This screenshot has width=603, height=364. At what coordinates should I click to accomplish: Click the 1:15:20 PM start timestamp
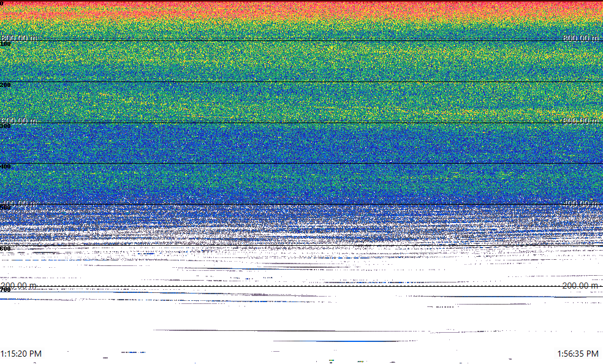tap(21, 354)
